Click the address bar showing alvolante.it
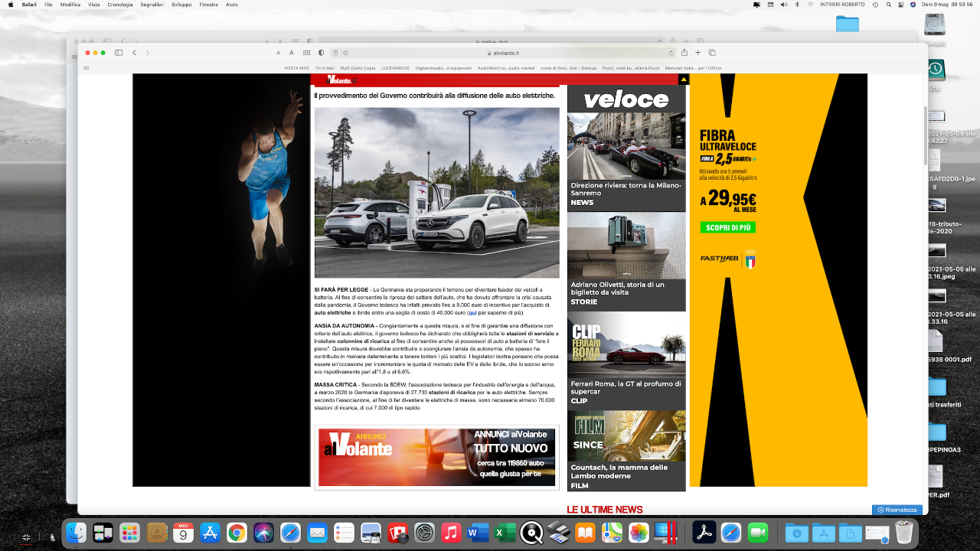The height and width of the screenshot is (551, 980). (505, 53)
